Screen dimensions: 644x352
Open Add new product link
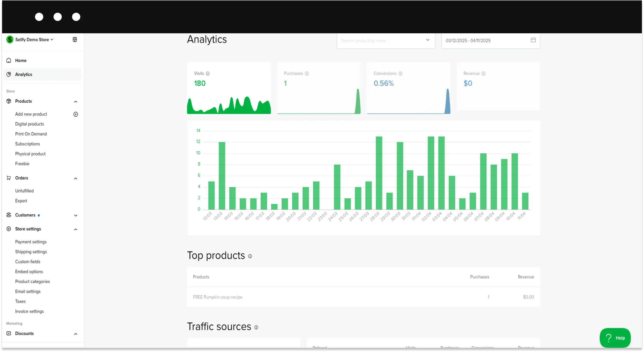31,114
